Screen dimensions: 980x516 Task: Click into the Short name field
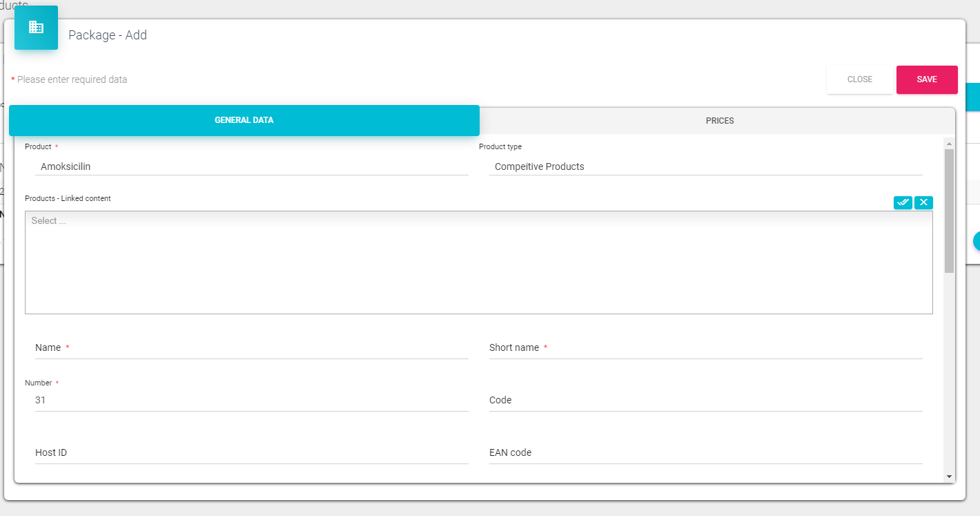click(x=705, y=348)
